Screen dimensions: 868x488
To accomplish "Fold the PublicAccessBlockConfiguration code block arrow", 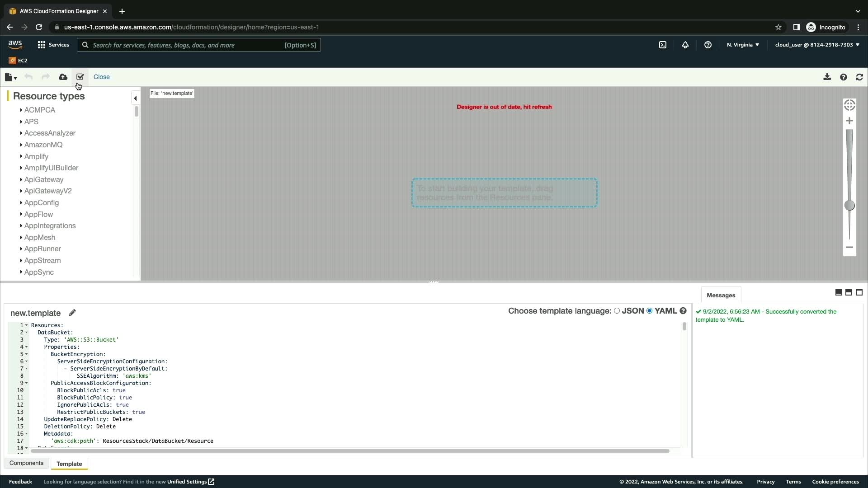I will (x=27, y=383).
